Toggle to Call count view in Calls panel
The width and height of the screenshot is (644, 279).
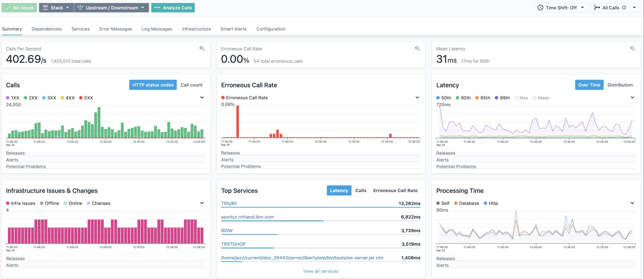[x=191, y=85]
